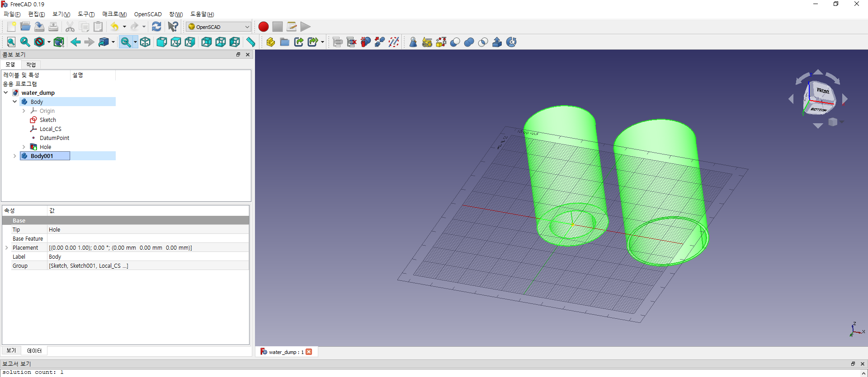Viewport: 868px width, 377px height.
Task: Open the 도움말(H) menu
Action: (202, 14)
